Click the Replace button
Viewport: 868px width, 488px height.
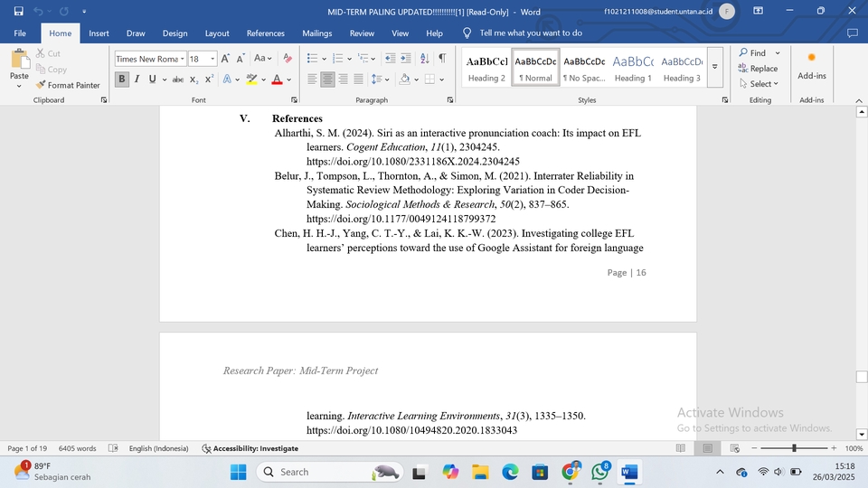[x=758, y=68]
